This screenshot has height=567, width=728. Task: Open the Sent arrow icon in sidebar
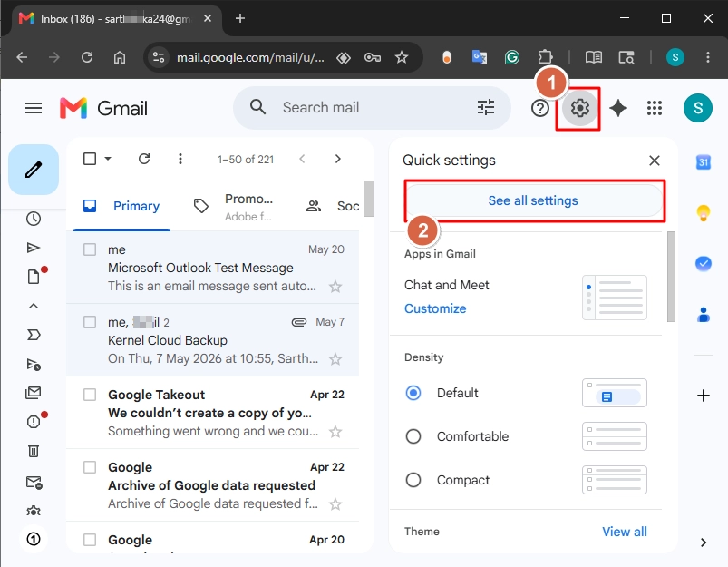pyautogui.click(x=34, y=248)
